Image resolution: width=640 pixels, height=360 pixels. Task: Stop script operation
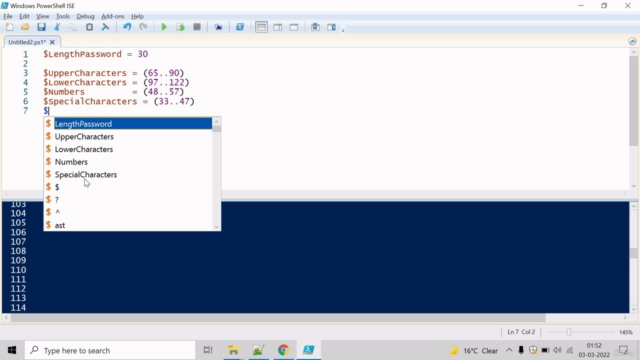[197, 27]
